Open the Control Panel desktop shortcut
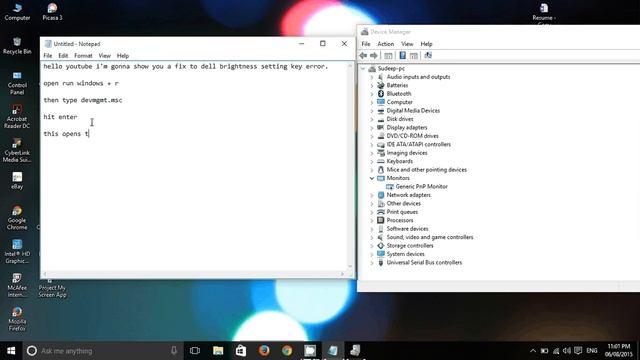The width and height of the screenshot is (640, 360). (17, 83)
